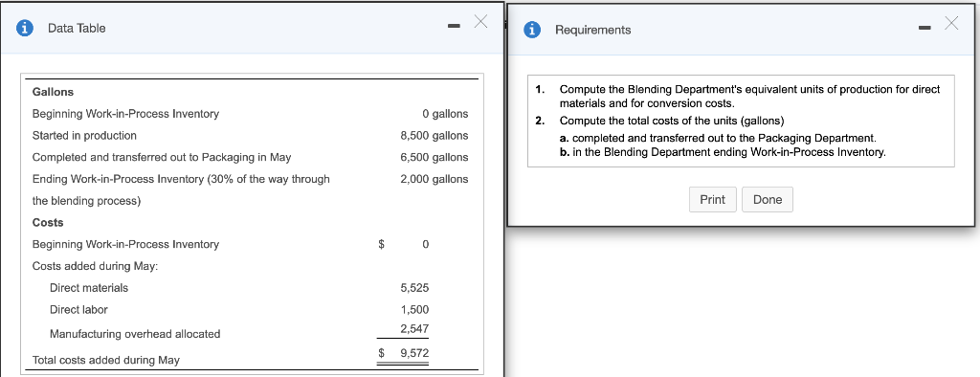Click item a. completed and transferred out

pos(718,138)
